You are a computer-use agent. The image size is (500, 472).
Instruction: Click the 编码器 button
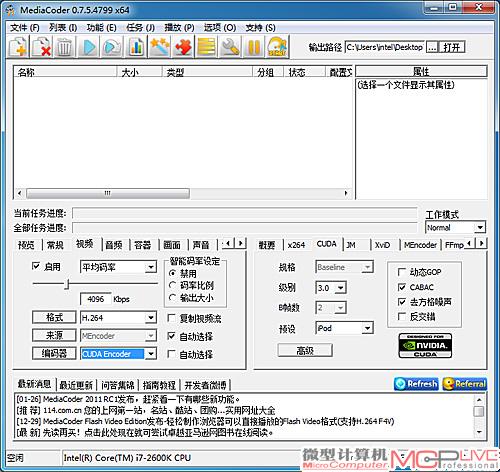coord(54,353)
